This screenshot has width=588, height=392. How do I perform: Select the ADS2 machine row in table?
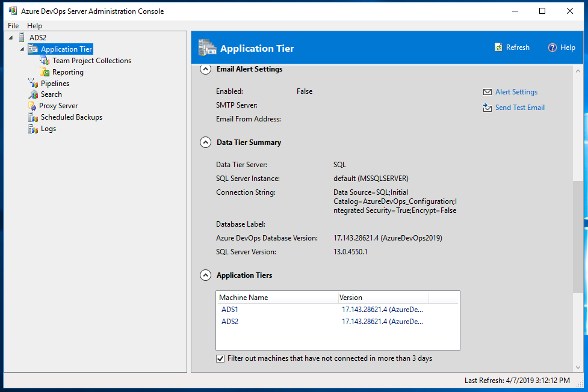[x=338, y=322]
